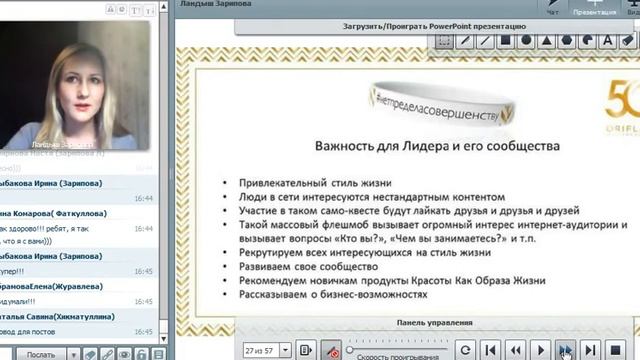
Task: Click the wristband image on the slide
Action: [442, 104]
